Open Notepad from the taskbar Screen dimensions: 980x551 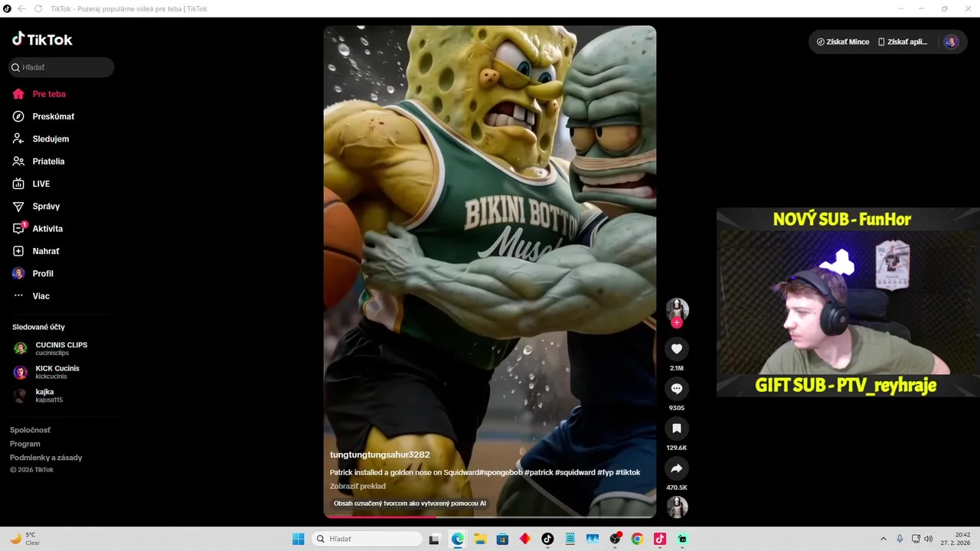[x=570, y=539]
